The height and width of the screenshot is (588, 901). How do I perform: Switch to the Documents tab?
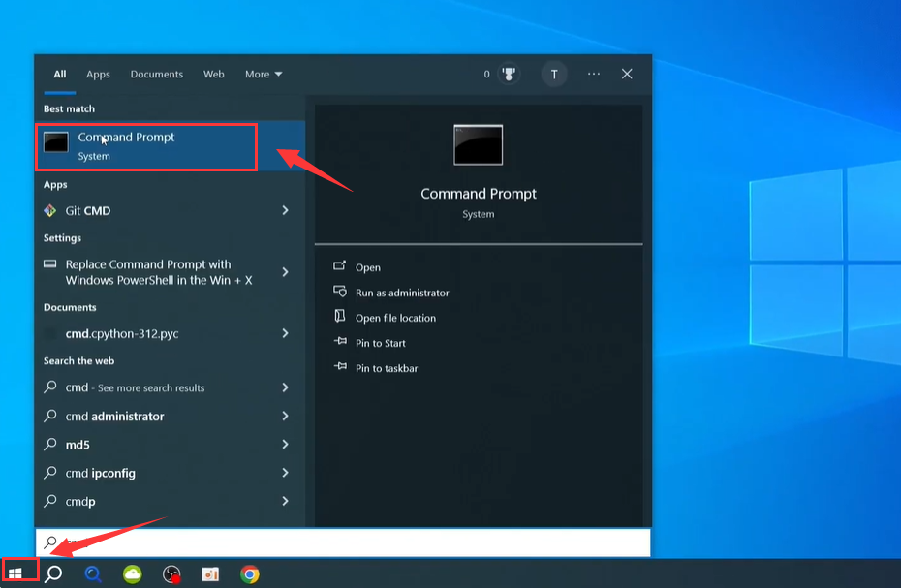coord(157,75)
